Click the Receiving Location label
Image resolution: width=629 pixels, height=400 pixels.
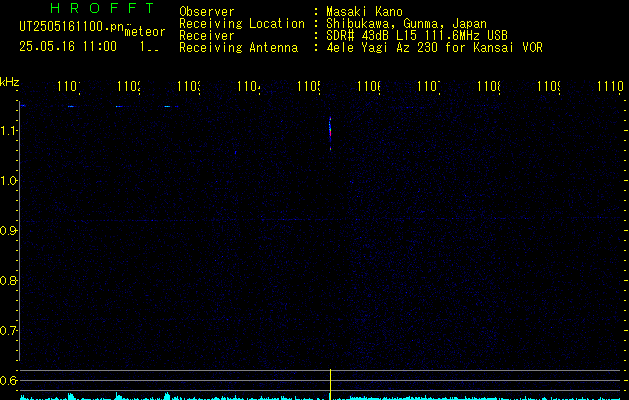242,24
